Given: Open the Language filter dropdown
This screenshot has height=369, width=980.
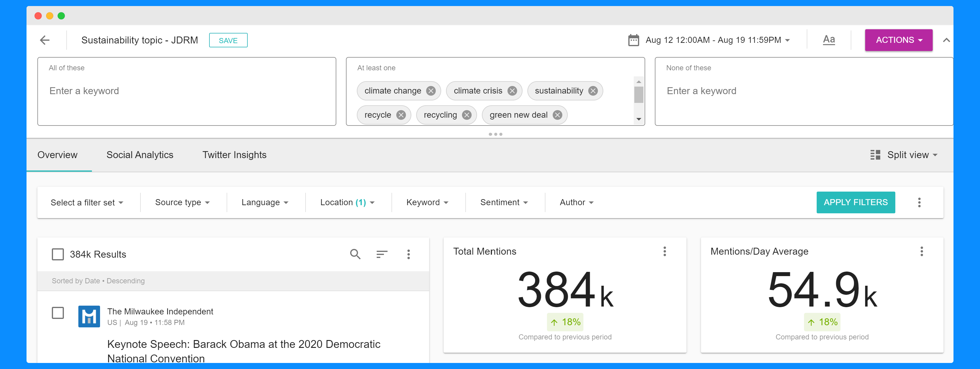Looking at the screenshot, I should pos(265,202).
